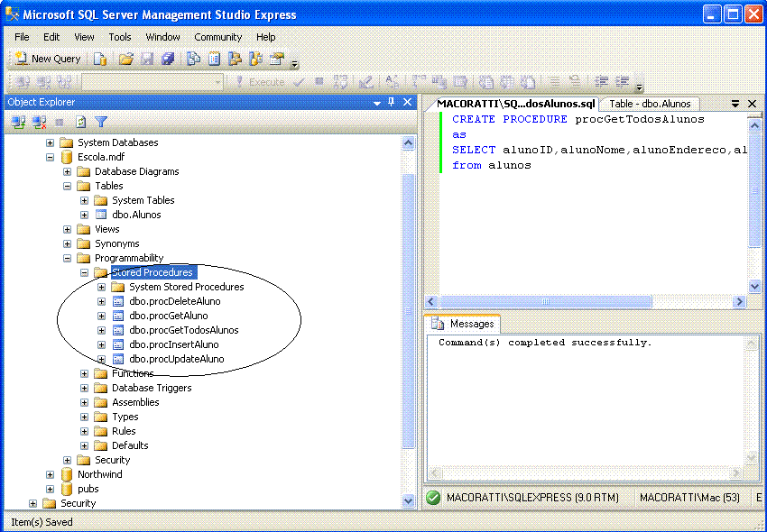The width and height of the screenshot is (767, 532).
Task: Collapse the Escola.mdf database node
Action: [50, 158]
